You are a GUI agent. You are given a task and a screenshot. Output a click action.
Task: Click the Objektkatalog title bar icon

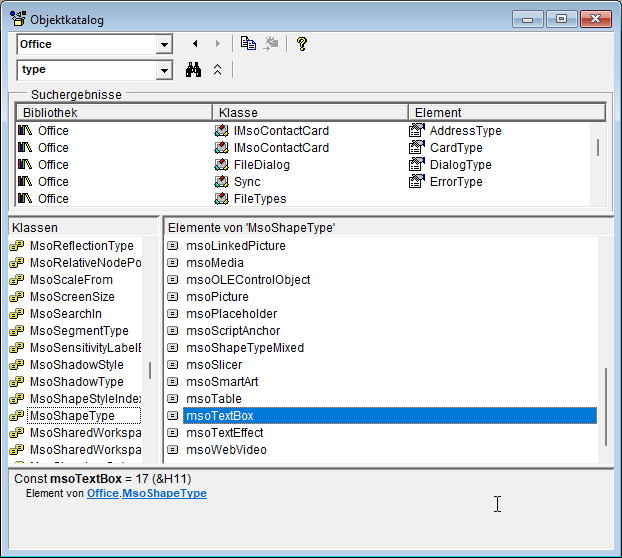pyautogui.click(x=18, y=20)
